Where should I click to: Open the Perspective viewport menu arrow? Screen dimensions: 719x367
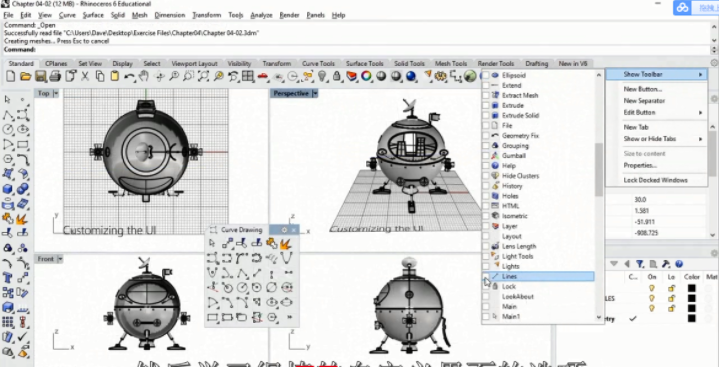(x=315, y=94)
